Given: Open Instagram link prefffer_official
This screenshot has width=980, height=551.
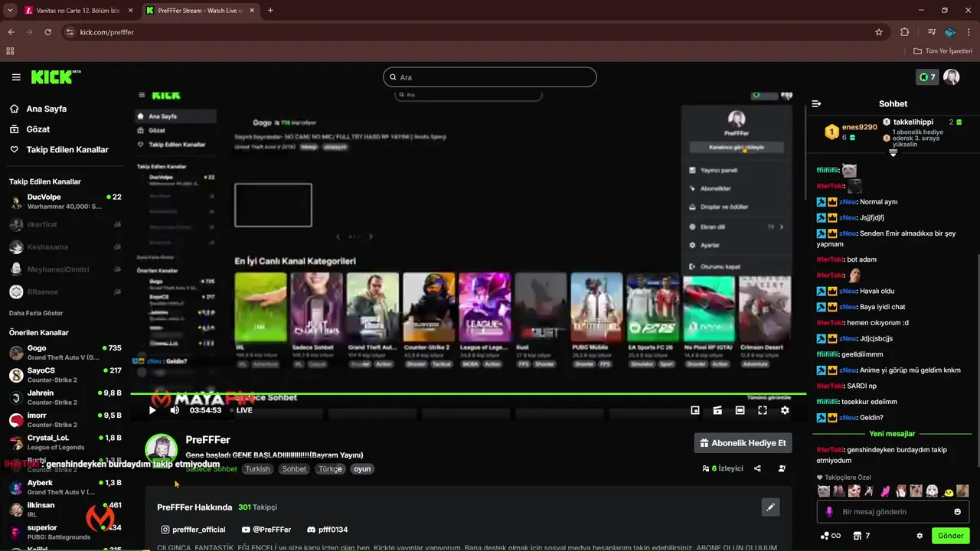Looking at the screenshot, I should point(193,530).
